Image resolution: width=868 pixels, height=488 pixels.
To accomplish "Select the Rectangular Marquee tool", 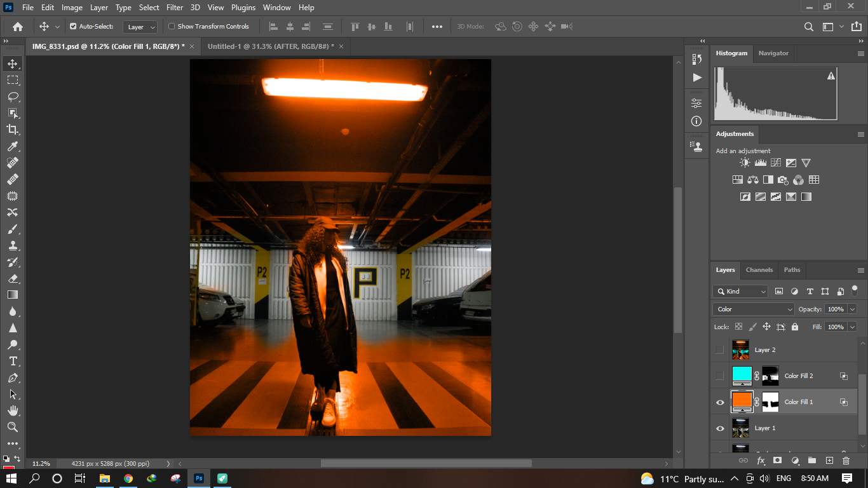I will (x=13, y=80).
